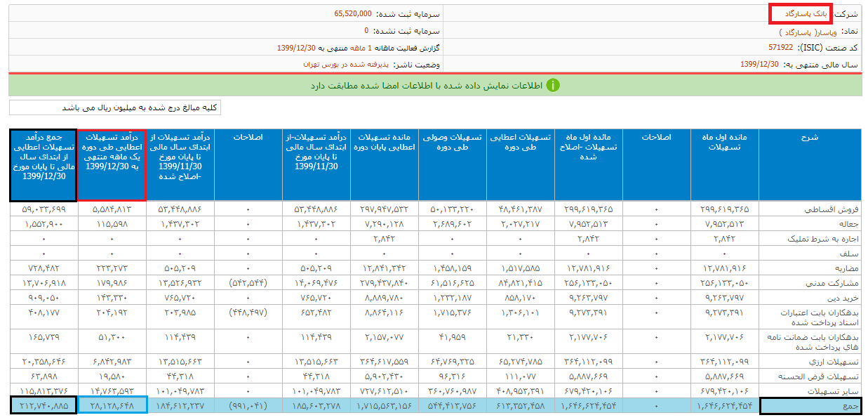Click the تسهیلات اعطایی طی دوره column header
Image resolution: width=868 pixels, height=420 pixels.
click(x=520, y=142)
